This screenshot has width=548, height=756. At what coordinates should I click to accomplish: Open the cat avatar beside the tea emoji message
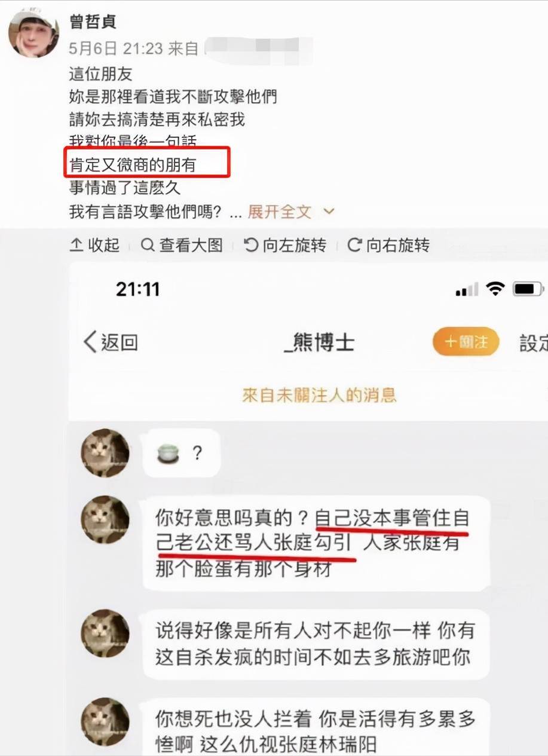coord(105,452)
